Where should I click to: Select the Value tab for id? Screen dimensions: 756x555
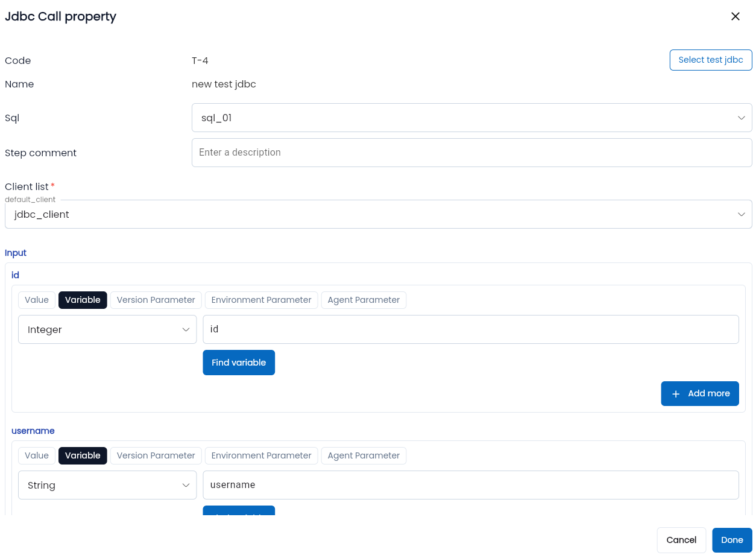click(37, 300)
